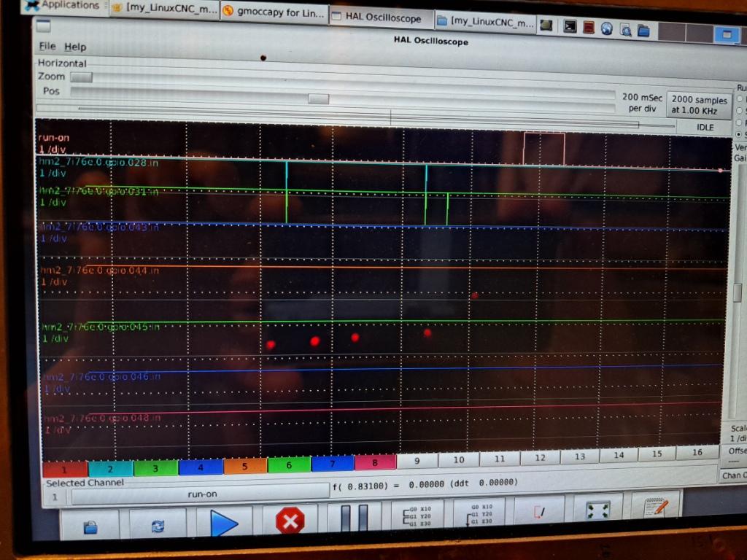
Task: Click the 2000 samples at 1.00 KHz button
Action: [x=699, y=105]
